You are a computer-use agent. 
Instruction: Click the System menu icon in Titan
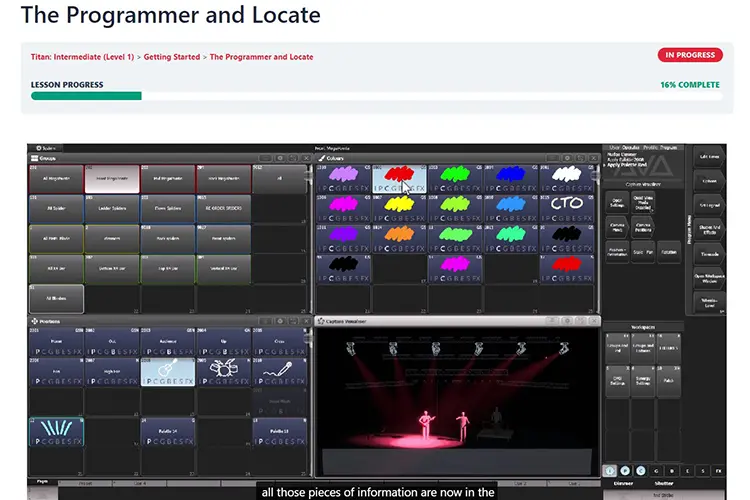click(x=39, y=148)
